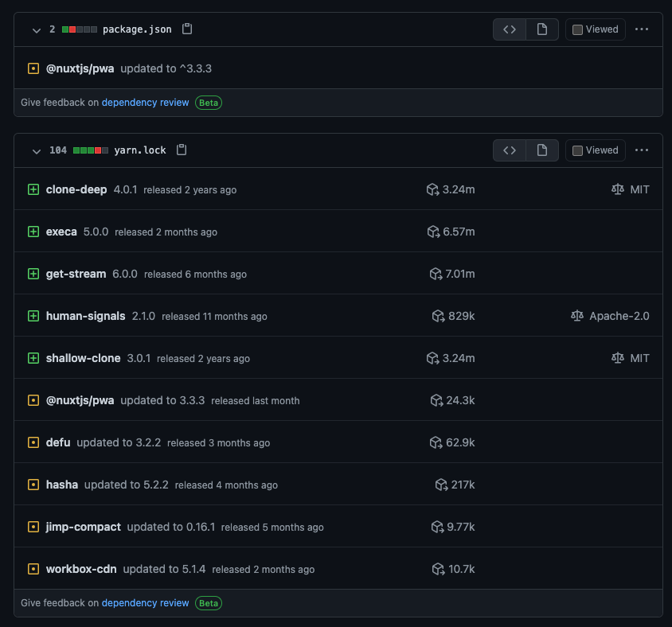672x627 pixels.
Task: Open dependency review link under package.json
Action: point(145,103)
